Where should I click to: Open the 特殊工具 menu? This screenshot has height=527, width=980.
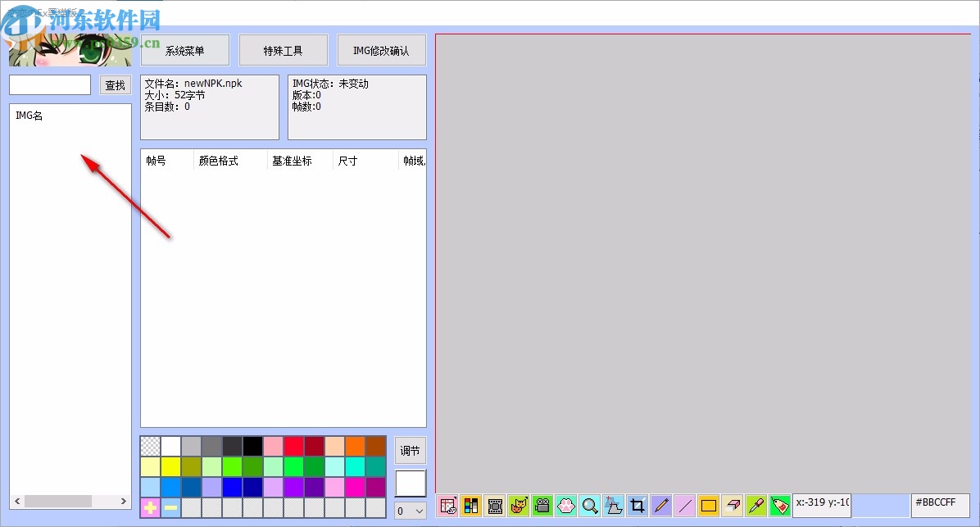[283, 50]
